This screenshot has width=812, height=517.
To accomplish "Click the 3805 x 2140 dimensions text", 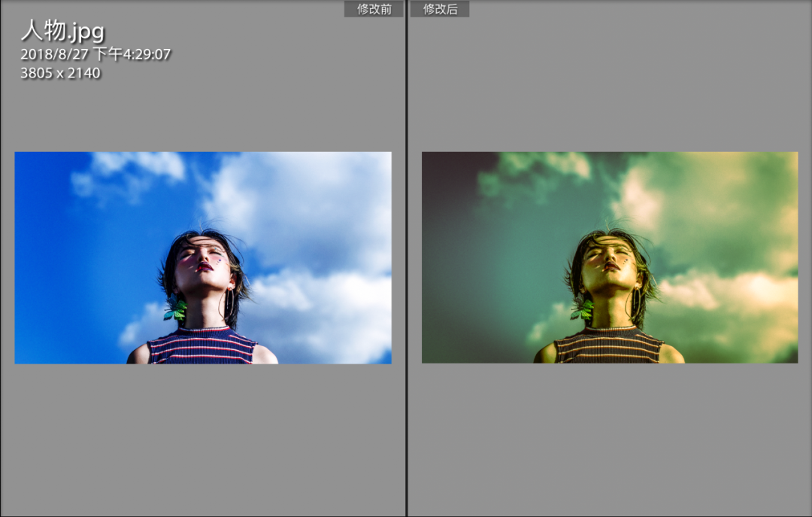I will coord(60,73).
